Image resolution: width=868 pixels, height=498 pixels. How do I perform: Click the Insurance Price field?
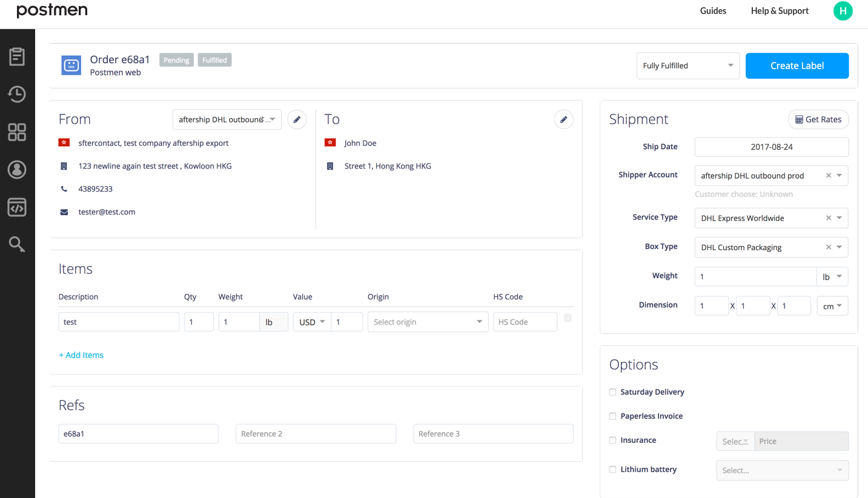click(x=801, y=441)
